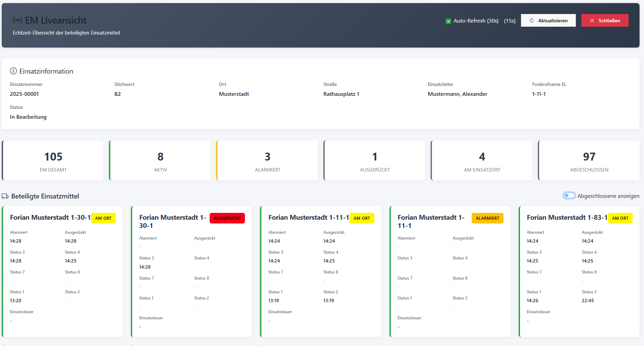Image resolution: width=644 pixels, height=346 pixels.
Task: Click the X icon in Schließen button
Action: coord(592,21)
